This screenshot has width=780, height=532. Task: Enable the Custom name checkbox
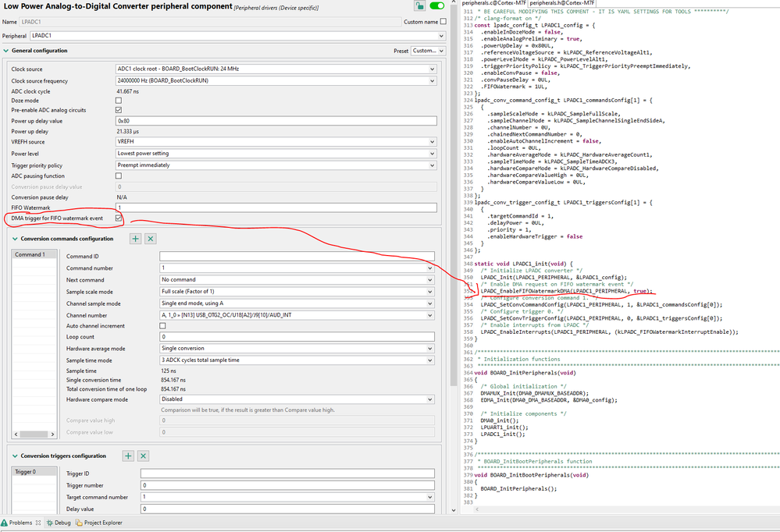pyautogui.click(x=443, y=21)
